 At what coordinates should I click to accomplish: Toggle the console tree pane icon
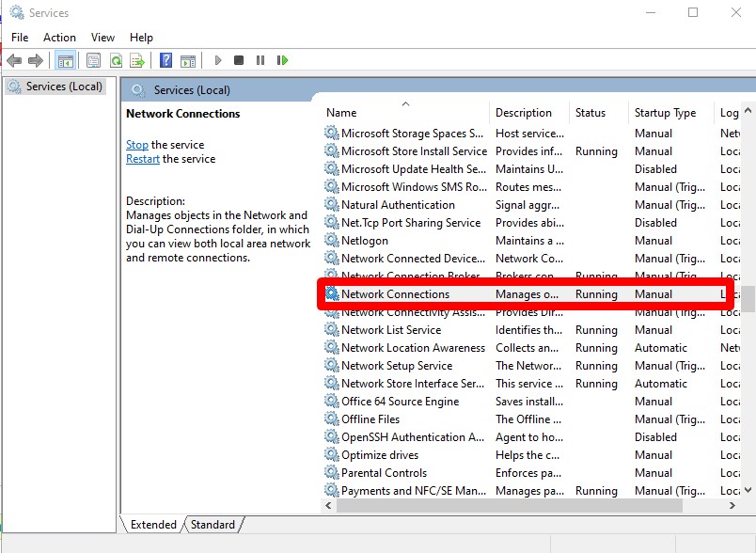pyautogui.click(x=64, y=59)
